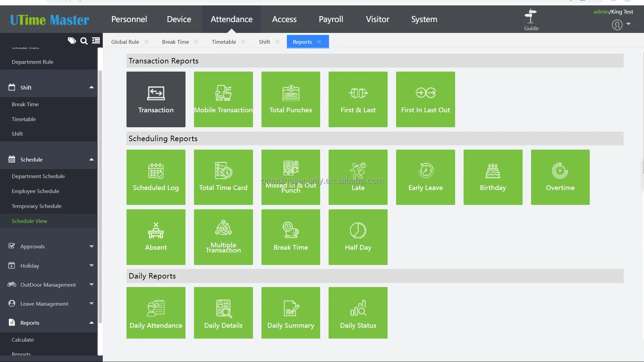This screenshot has height=362, width=644.
Task: Toggle the sidebar collapse menu icon
Action: (x=96, y=41)
